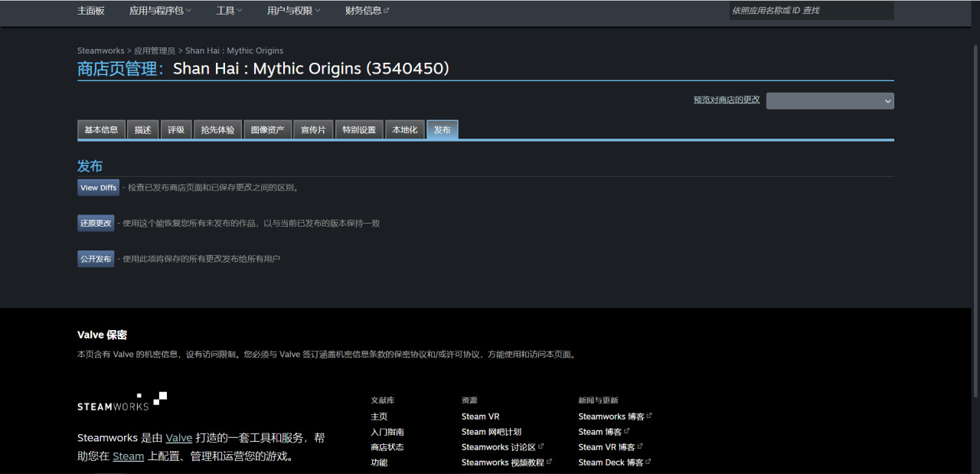Click the 新闻与更新 column heading
Image resolution: width=980 pixels, height=474 pixels.
click(598, 400)
